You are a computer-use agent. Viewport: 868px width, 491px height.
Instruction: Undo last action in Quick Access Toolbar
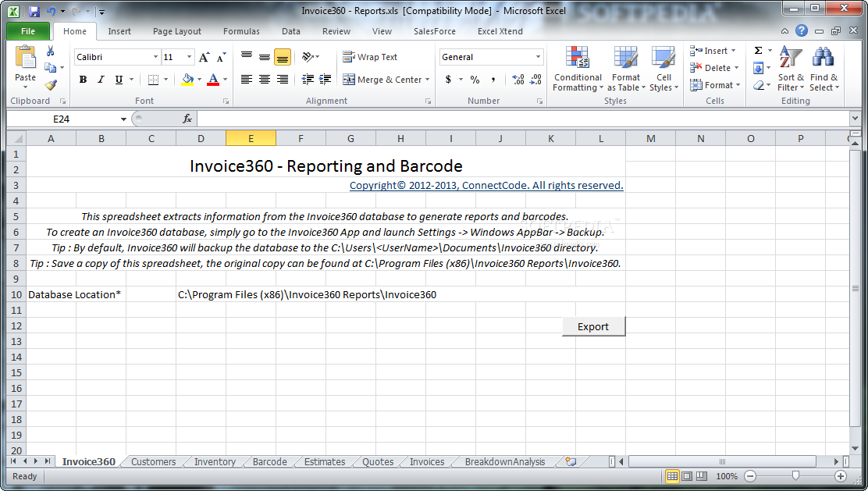point(51,11)
